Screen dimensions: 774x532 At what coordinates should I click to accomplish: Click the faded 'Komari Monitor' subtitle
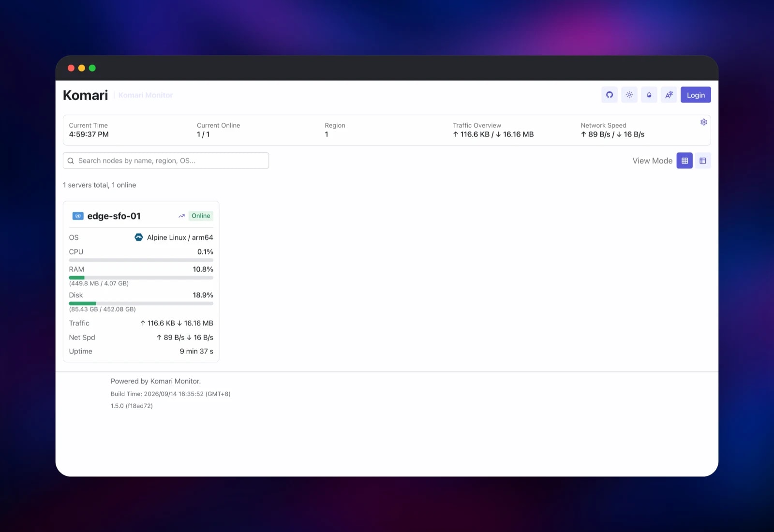[x=146, y=95]
